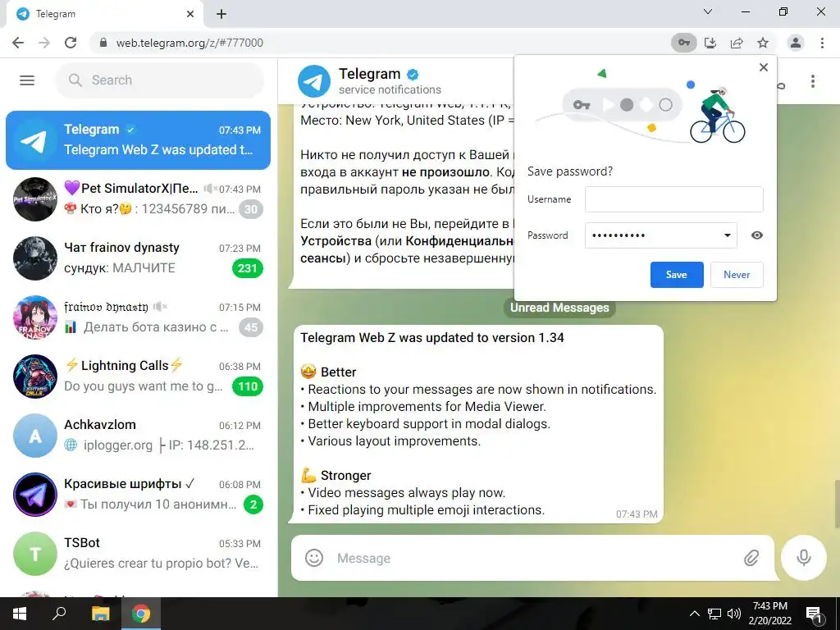Open the Pet SimulatorX chat

click(138, 199)
